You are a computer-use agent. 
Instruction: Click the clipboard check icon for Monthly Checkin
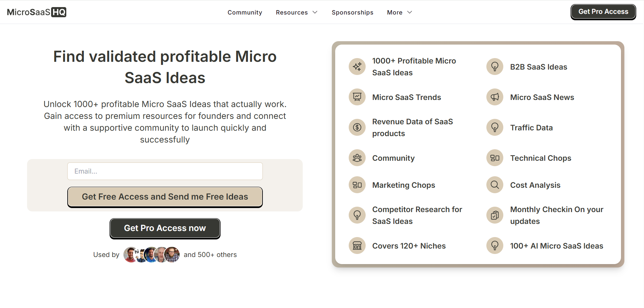coord(495,215)
